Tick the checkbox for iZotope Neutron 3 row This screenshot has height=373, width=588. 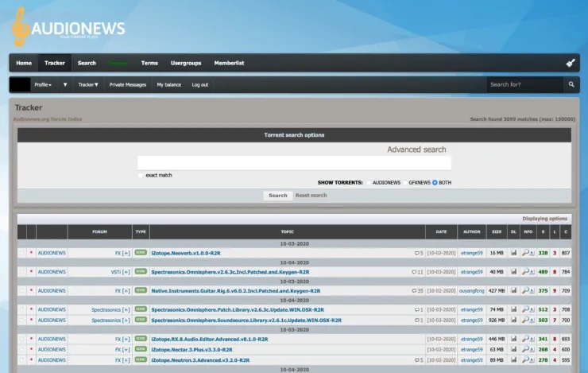(x=21, y=359)
